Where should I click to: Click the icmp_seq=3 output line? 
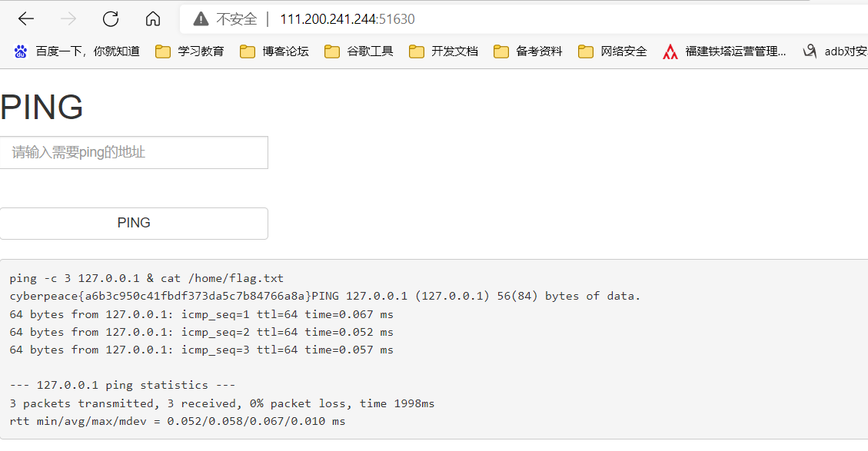201,350
